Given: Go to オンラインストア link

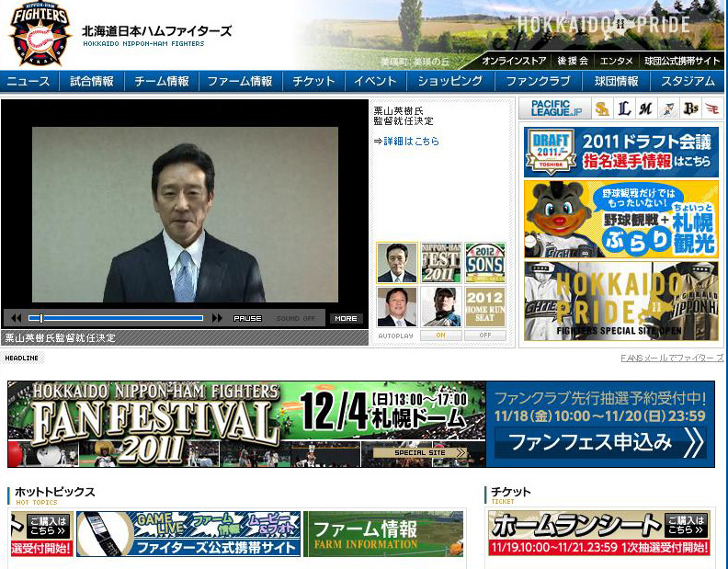Looking at the screenshot, I should pos(514,61).
